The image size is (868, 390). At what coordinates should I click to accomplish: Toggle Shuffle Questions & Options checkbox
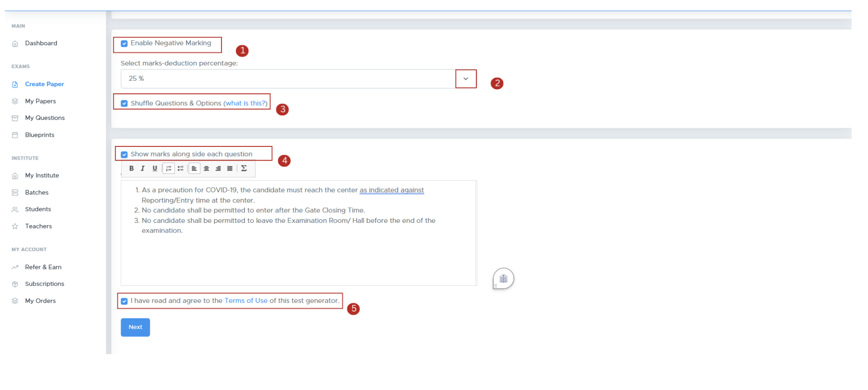pyautogui.click(x=124, y=103)
